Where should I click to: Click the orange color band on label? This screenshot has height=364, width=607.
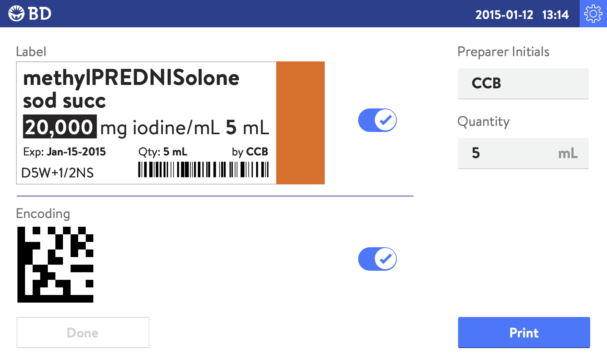300,123
